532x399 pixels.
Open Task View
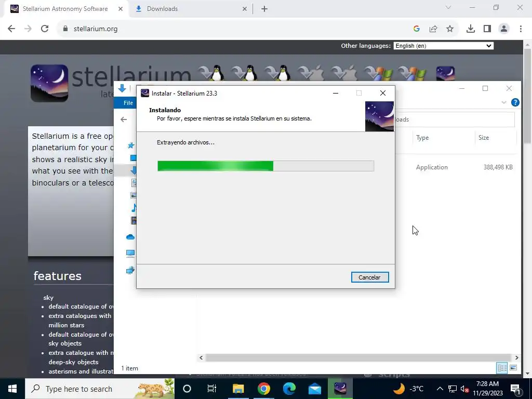tap(212, 389)
